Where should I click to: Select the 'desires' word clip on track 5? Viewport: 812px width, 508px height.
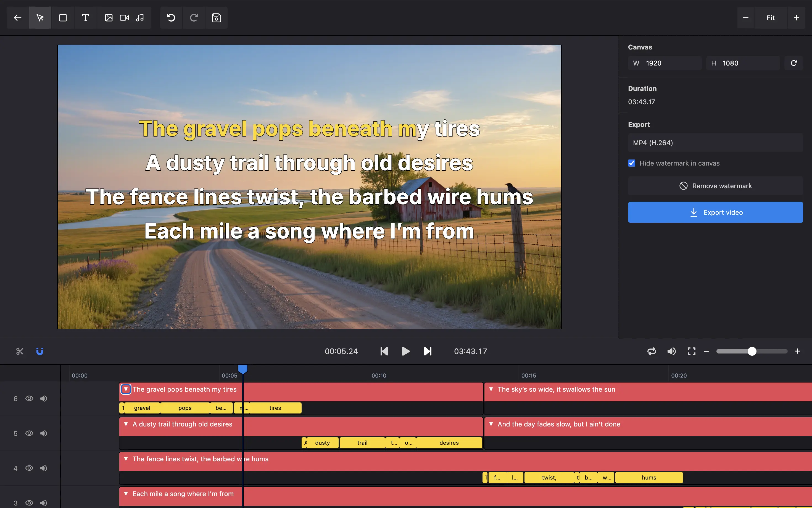click(449, 443)
